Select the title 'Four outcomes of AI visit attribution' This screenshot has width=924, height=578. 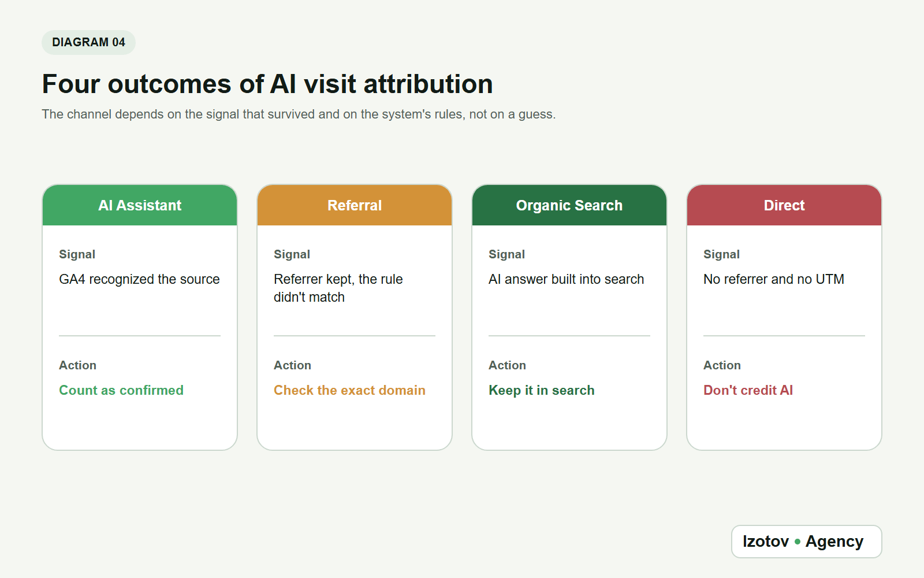[x=267, y=84]
